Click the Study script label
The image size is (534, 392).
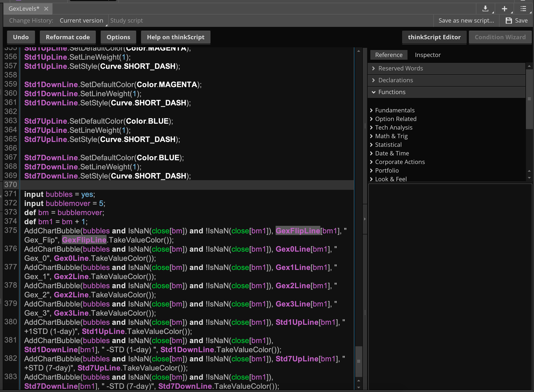(127, 20)
